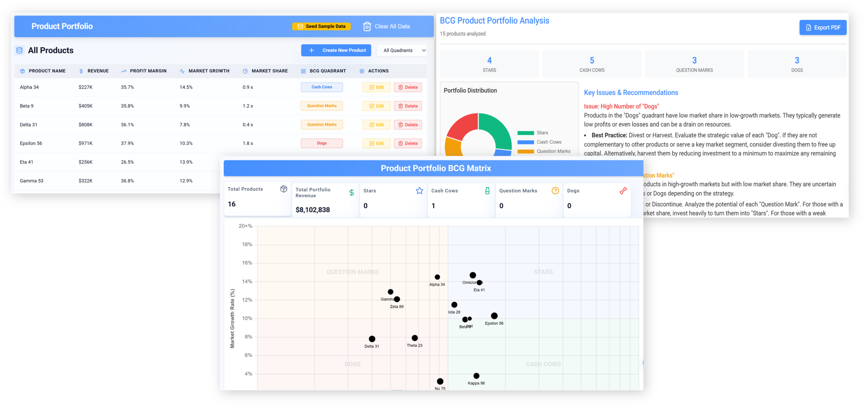Edit the Beta 9 row

376,106
